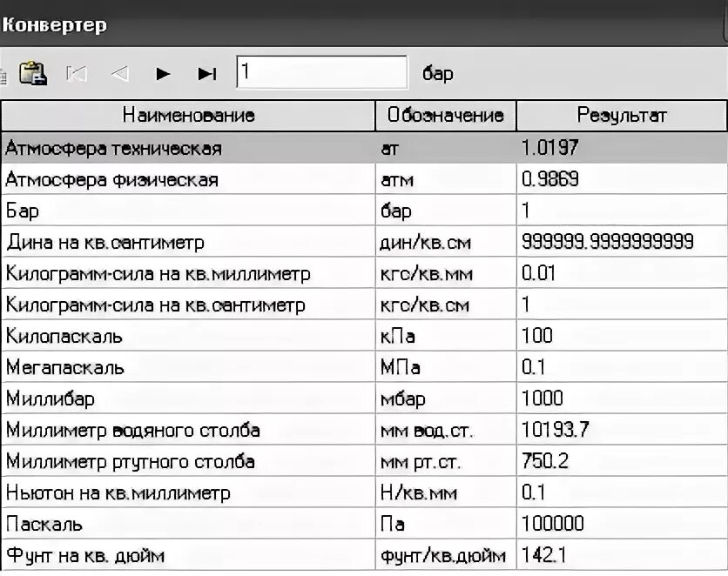Jump to the last unit arrow
728x576 pixels.
206,73
